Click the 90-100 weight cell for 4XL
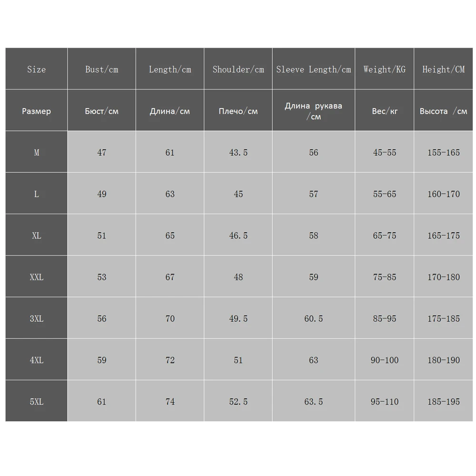This screenshot has height=476, width=476. (384, 360)
